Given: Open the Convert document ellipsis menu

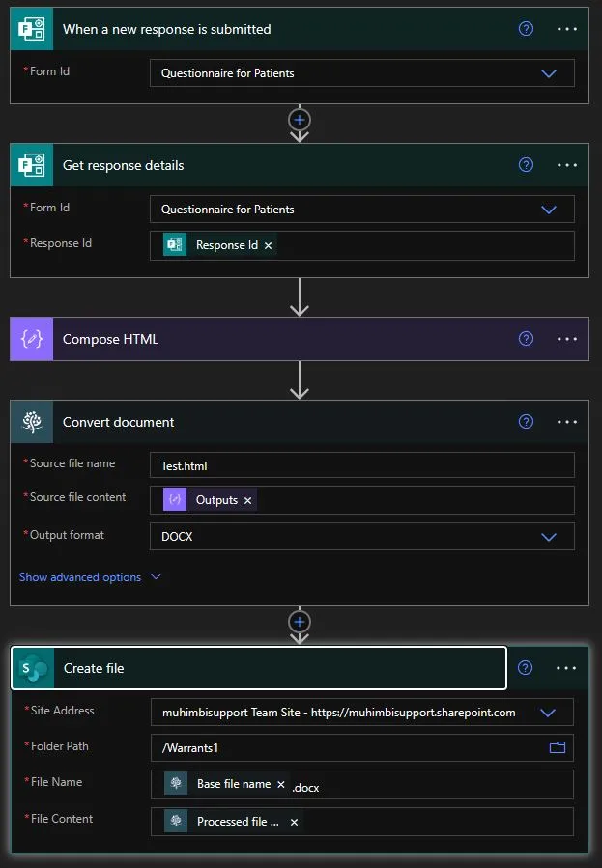Looking at the screenshot, I should pos(567,422).
